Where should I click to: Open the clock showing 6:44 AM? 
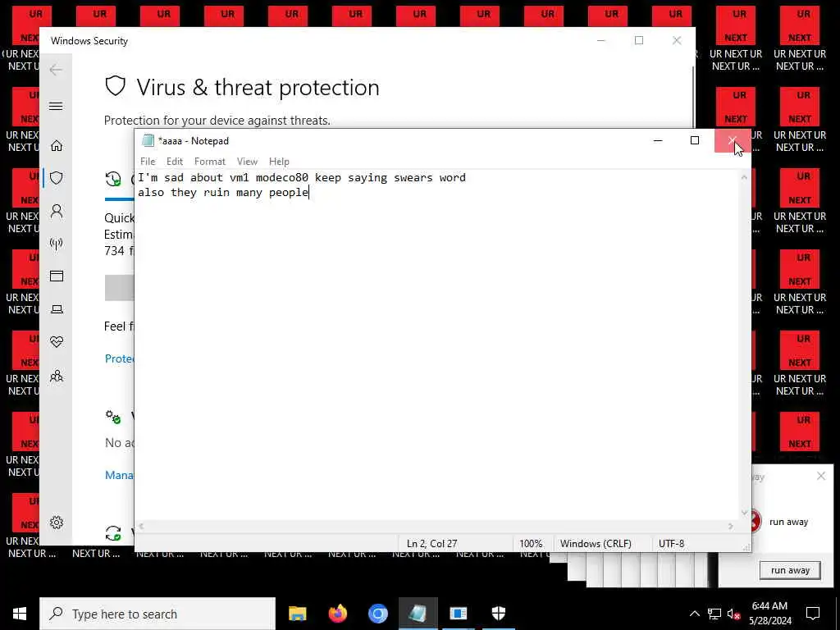click(x=769, y=614)
